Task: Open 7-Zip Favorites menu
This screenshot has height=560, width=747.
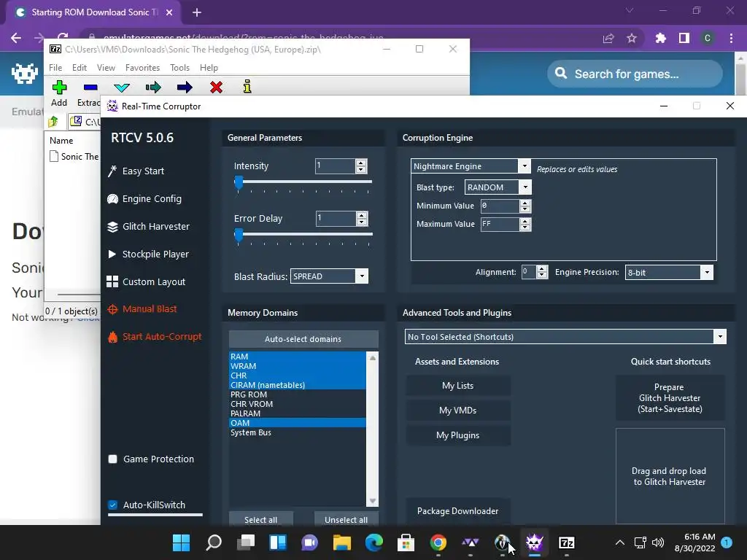Action: point(142,68)
